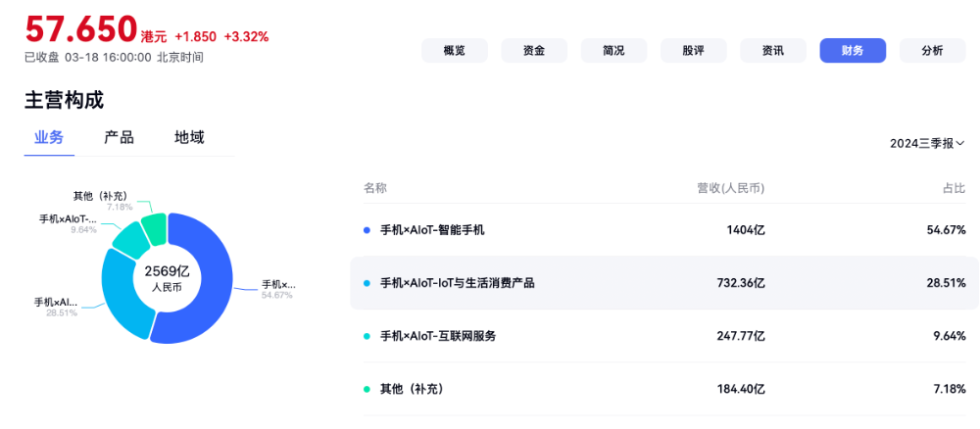The height and width of the screenshot is (429, 980).
Task: Select the 财务 finance tab
Action: click(853, 51)
